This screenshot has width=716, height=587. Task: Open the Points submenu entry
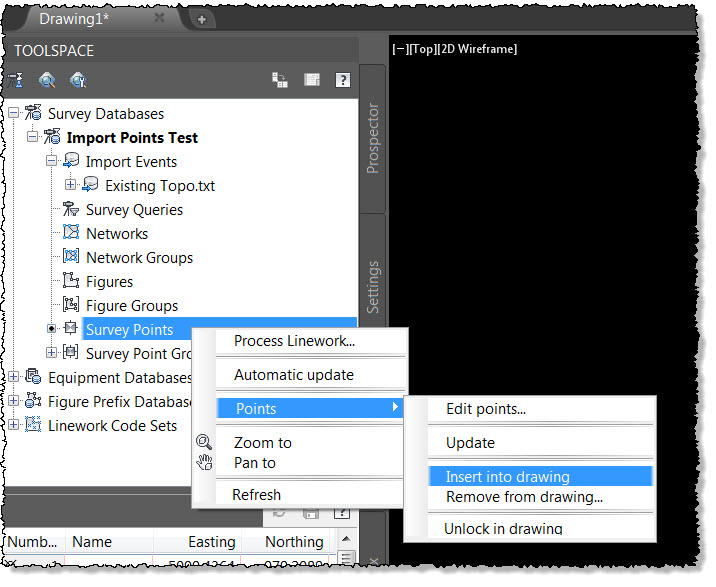tap(311, 408)
